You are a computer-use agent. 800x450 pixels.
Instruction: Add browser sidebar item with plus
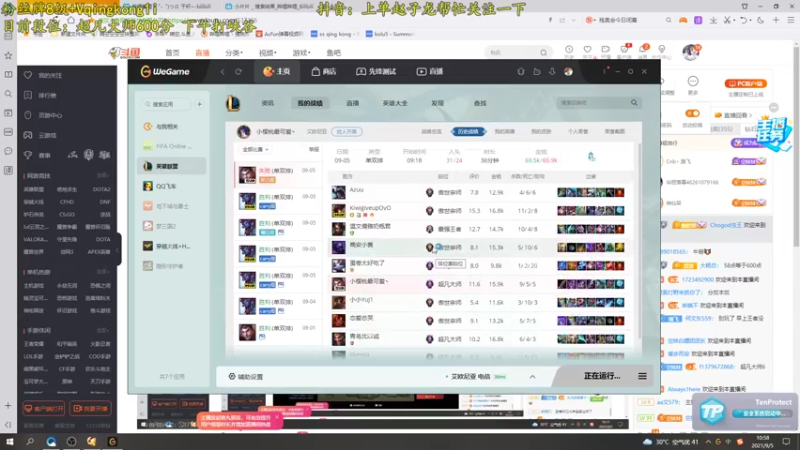(x=8, y=406)
